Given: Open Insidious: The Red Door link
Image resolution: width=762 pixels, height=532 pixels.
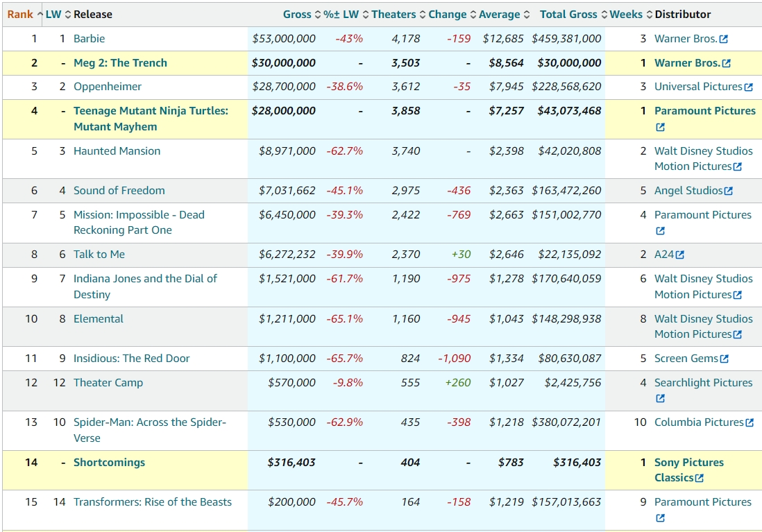Looking at the screenshot, I should coord(131,358).
